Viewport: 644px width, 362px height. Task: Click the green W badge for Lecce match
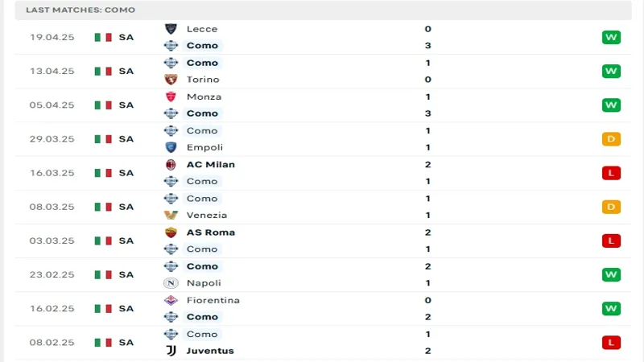point(611,37)
